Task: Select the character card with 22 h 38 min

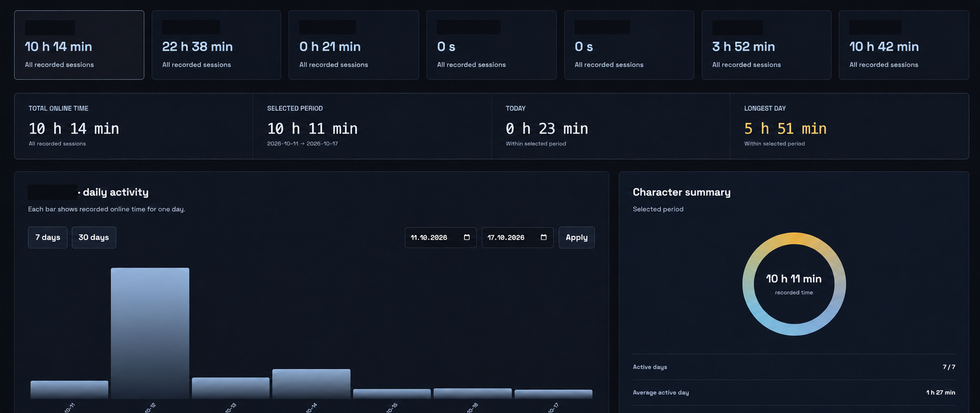Action: click(217, 45)
